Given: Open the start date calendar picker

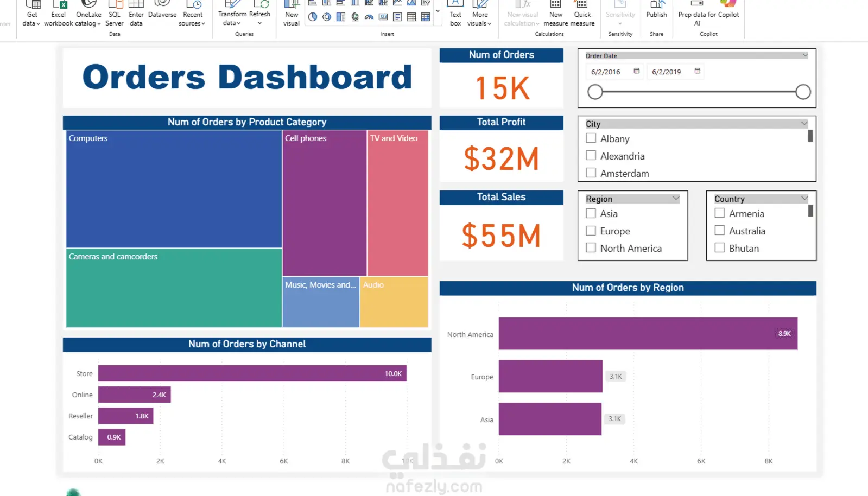Looking at the screenshot, I should tap(637, 71).
